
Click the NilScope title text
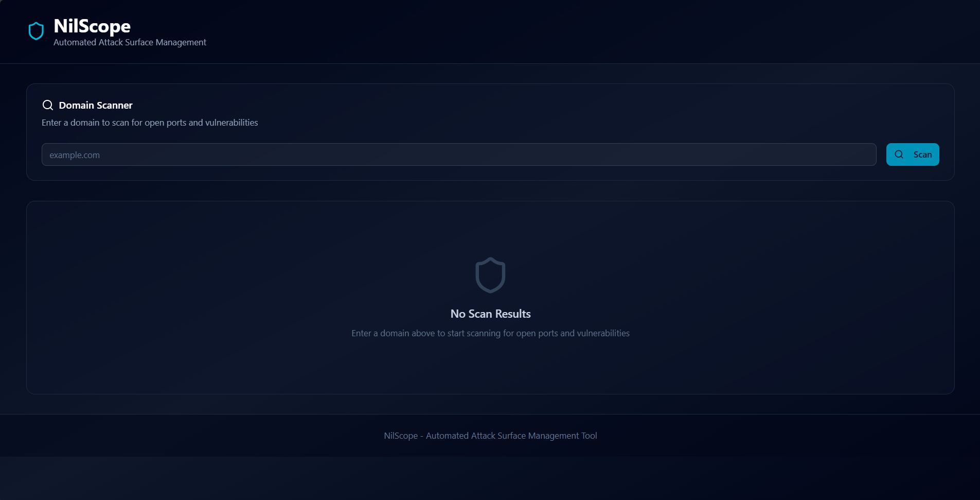click(x=92, y=26)
